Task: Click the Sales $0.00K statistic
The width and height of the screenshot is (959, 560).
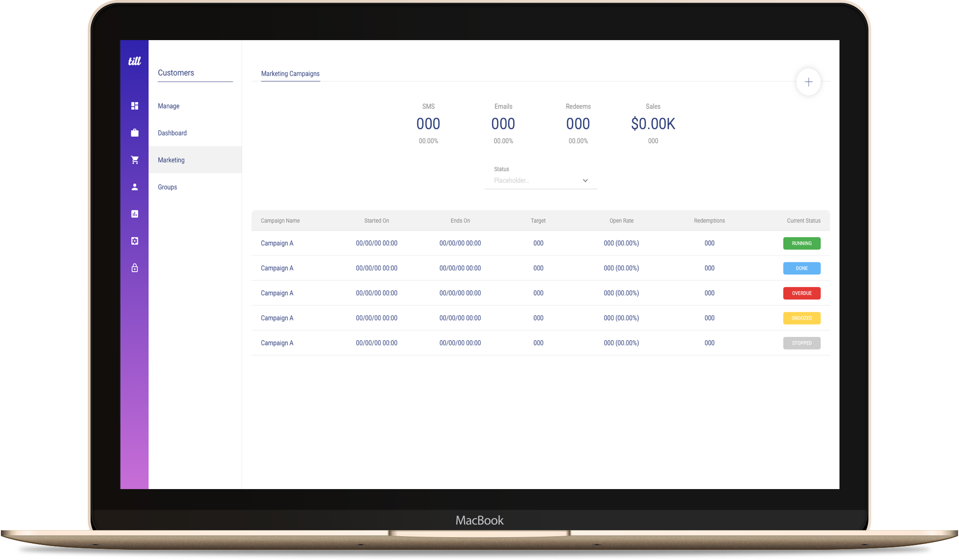Action: click(x=653, y=124)
